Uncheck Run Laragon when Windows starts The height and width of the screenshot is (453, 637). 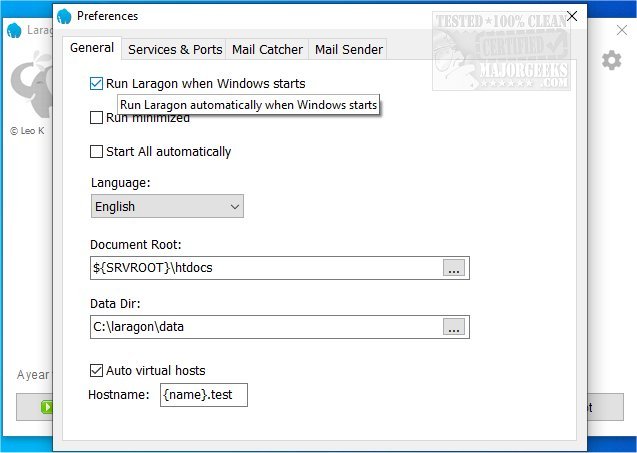pyautogui.click(x=97, y=84)
